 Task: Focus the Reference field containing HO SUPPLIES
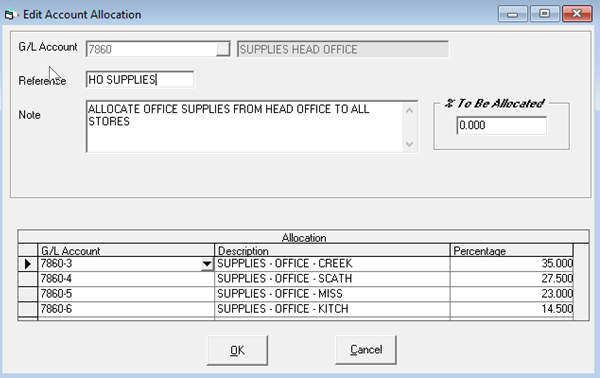[x=140, y=80]
